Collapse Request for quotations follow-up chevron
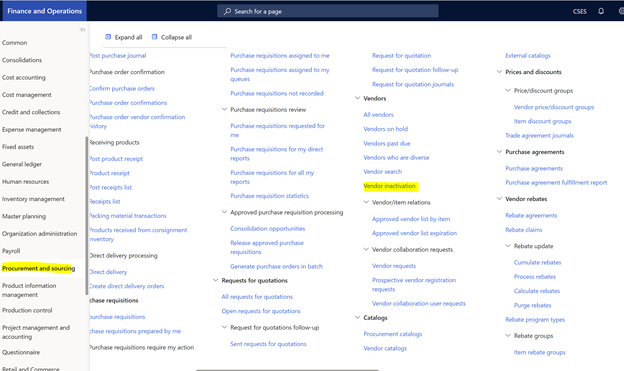 point(224,327)
